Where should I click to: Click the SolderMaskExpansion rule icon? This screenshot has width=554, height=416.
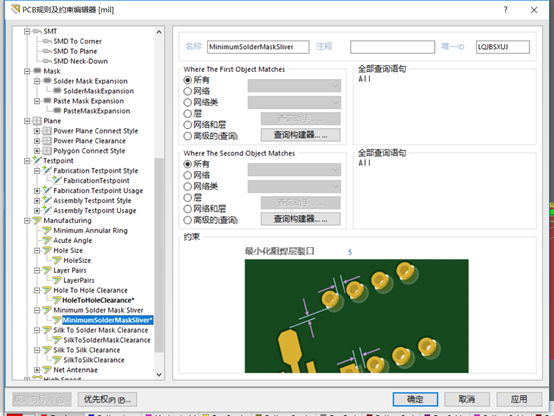tap(57, 91)
